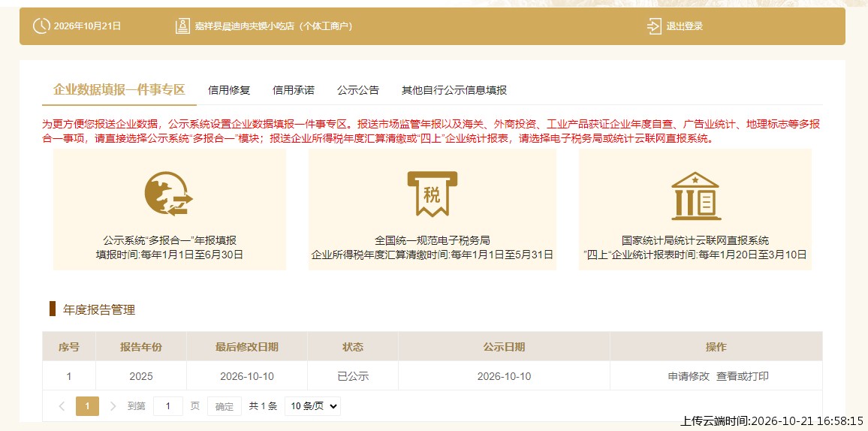
Task: Click "四上"企业统计报表时间 deadline text
Action: tap(695, 255)
